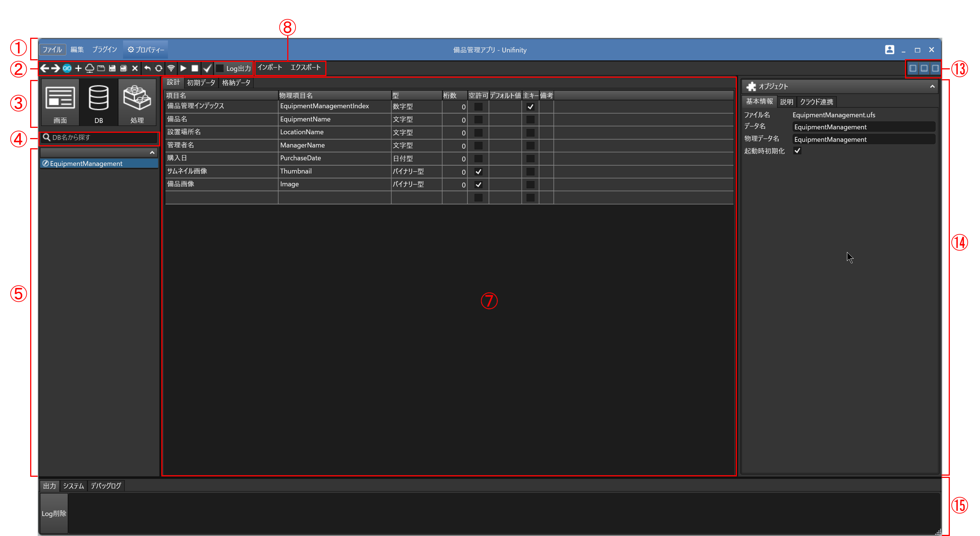Image resolution: width=980 pixels, height=536 pixels.
Task: Uncheck 空許可 for 備品画像 row
Action: click(x=478, y=184)
